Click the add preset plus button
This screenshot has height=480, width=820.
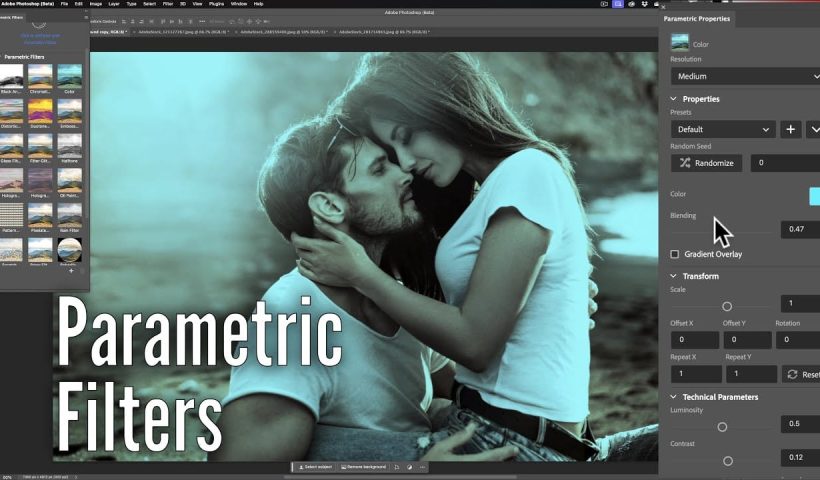click(x=791, y=129)
